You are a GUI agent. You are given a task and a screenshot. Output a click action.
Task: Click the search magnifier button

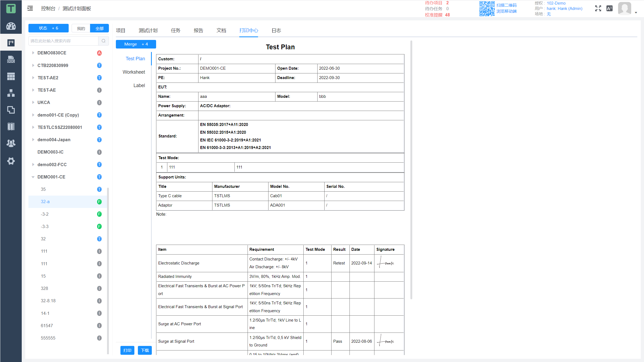[104, 41]
